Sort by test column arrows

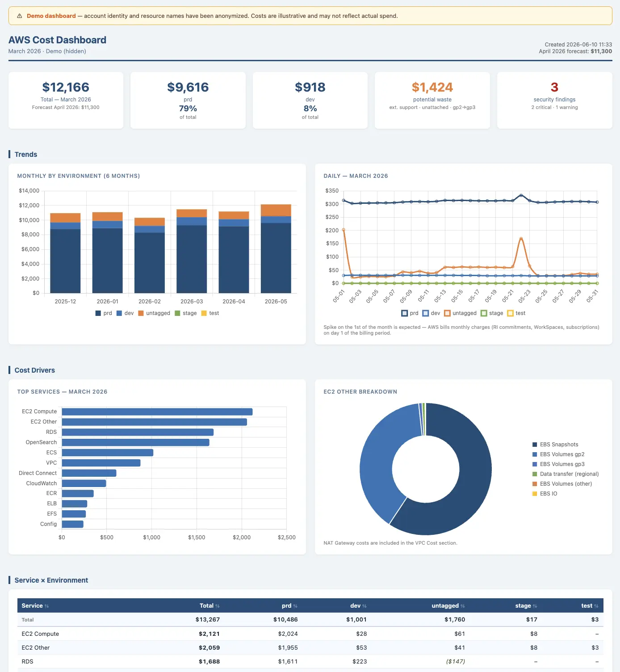[596, 606]
